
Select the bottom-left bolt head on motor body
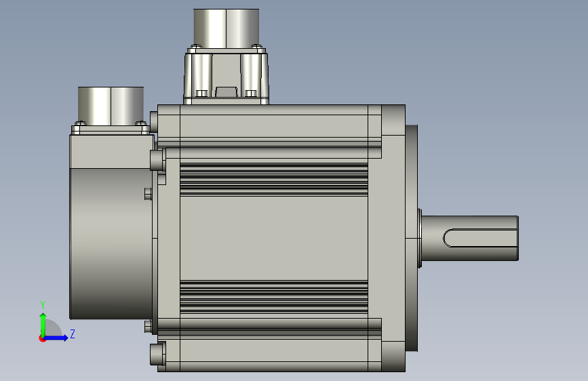tap(157, 354)
